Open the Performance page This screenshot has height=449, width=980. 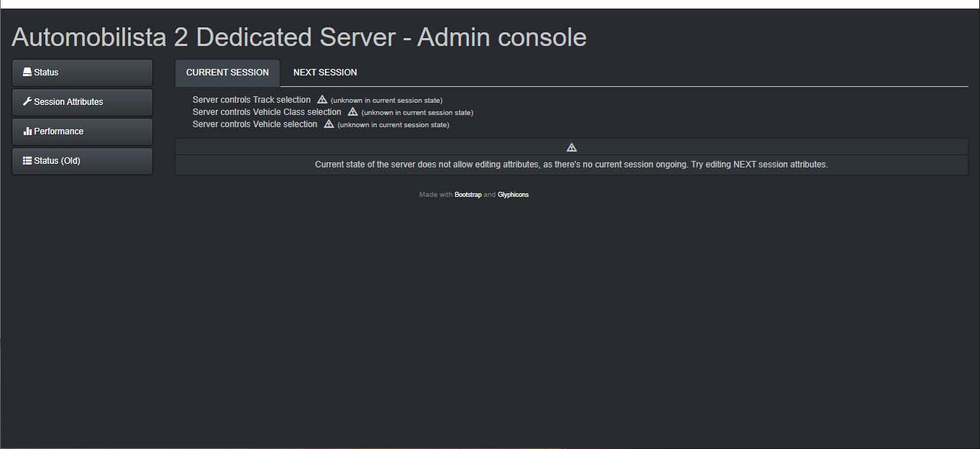82,131
